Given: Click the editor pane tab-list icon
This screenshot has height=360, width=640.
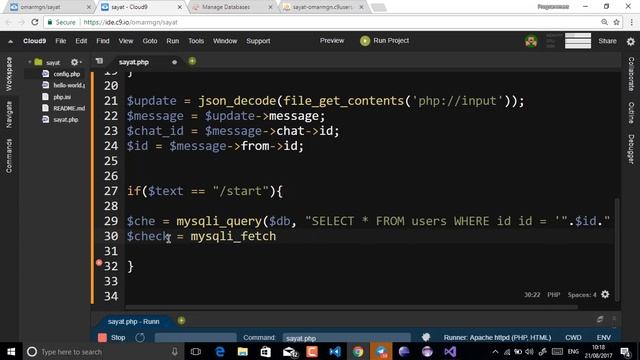Looking at the screenshot, I should tap(99, 61).
